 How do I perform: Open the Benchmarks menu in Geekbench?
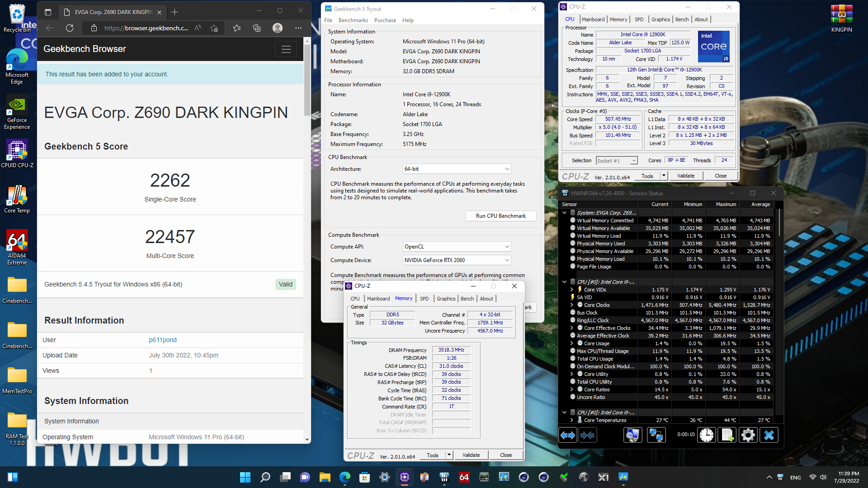click(x=353, y=20)
